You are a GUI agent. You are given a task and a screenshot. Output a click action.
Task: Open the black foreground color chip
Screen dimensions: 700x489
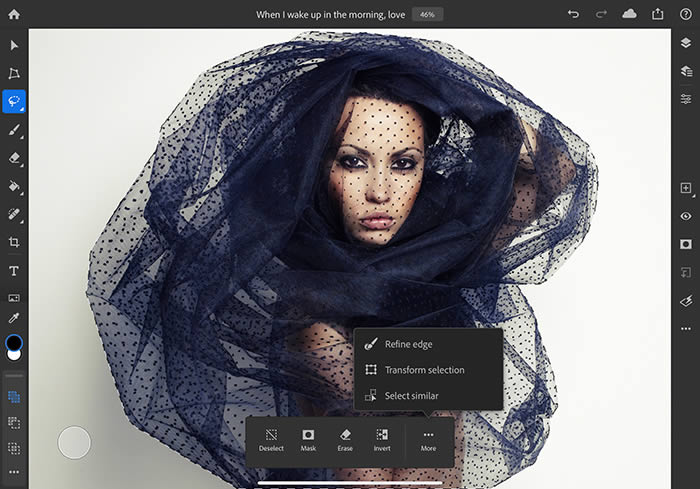click(14, 343)
